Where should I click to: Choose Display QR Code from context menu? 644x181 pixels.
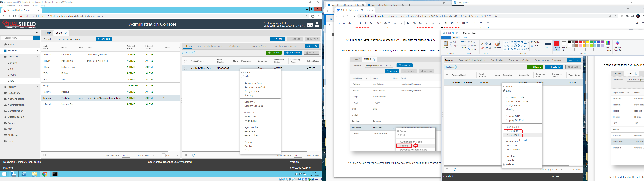(x=254, y=106)
